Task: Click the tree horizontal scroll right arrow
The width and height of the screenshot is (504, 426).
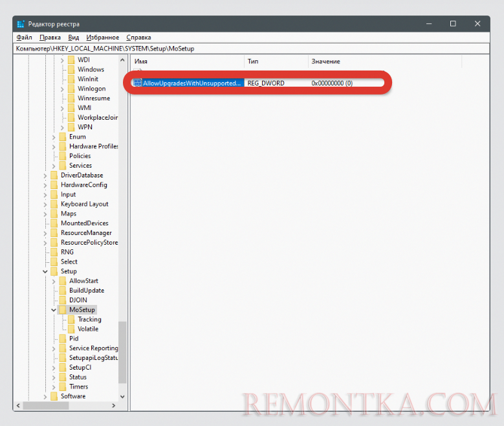Action: point(113,406)
